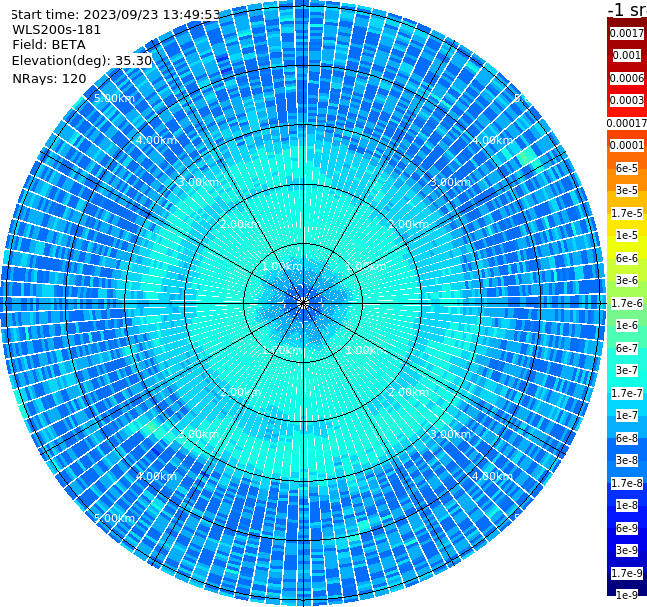
Task: Click the 6e-9 colorbar label
Action: tap(627, 528)
